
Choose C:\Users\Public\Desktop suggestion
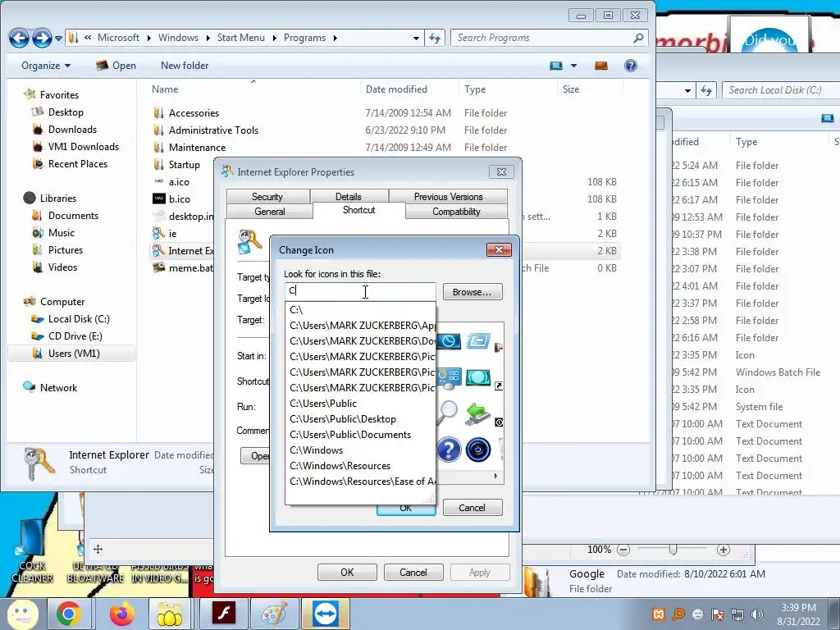360,419
